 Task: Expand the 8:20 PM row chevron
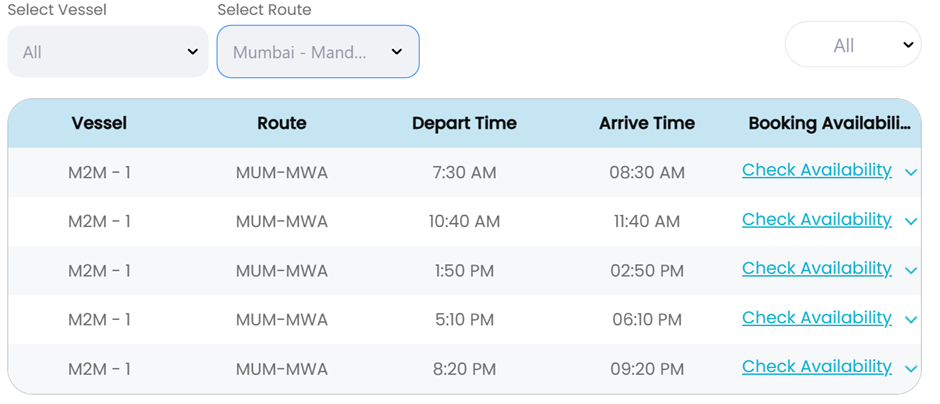[911, 369]
